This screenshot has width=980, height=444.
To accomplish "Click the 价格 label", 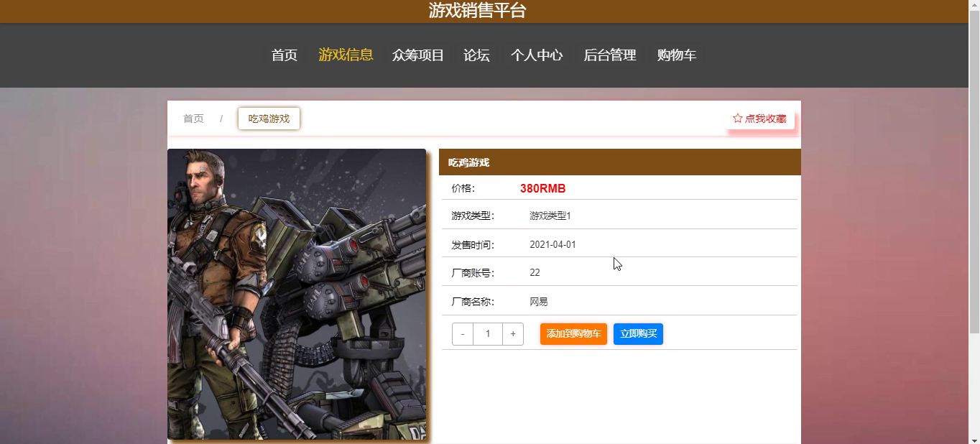I will click(x=463, y=188).
